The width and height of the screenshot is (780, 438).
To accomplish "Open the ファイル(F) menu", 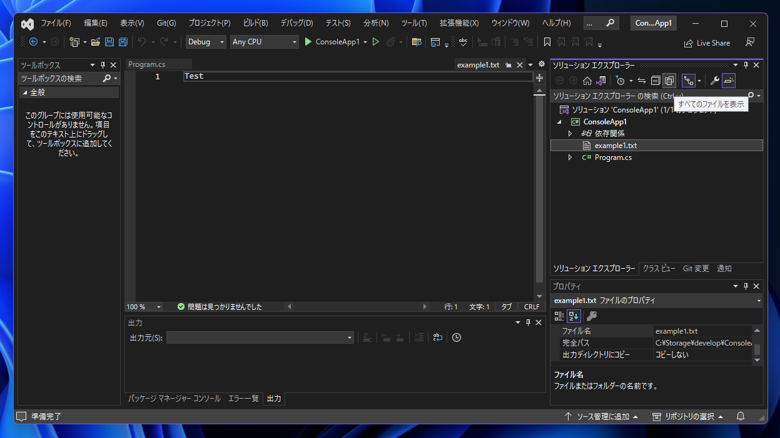I will 56,23.
